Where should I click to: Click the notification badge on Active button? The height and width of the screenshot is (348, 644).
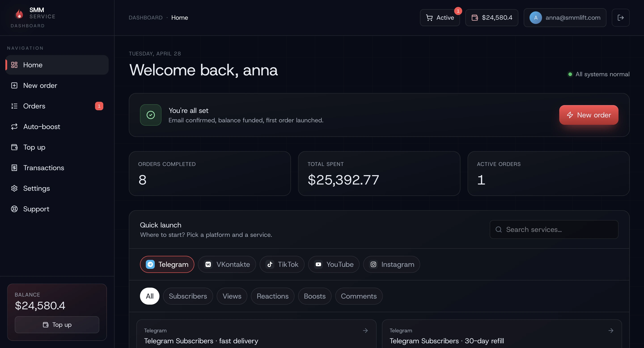click(x=458, y=11)
